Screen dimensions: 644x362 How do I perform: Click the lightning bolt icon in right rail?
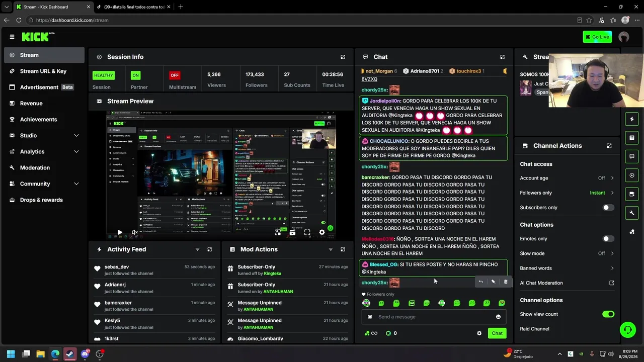pyautogui.click(x=632, y=119)
